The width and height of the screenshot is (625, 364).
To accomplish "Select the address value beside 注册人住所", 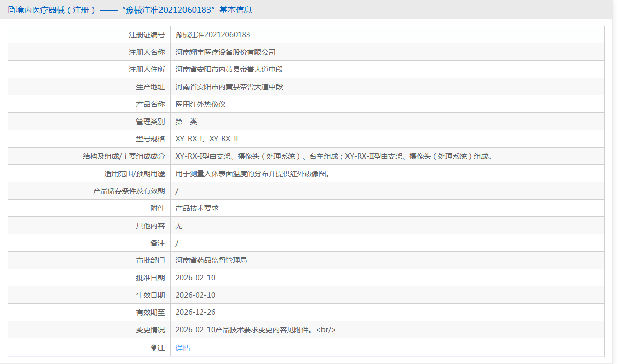I will (x=229, y=69).
